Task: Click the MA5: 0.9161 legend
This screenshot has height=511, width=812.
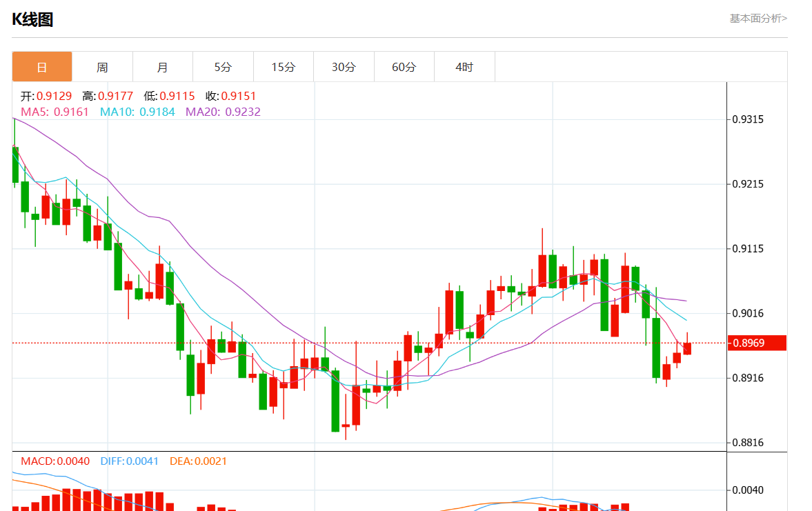Action: (55, 112)
